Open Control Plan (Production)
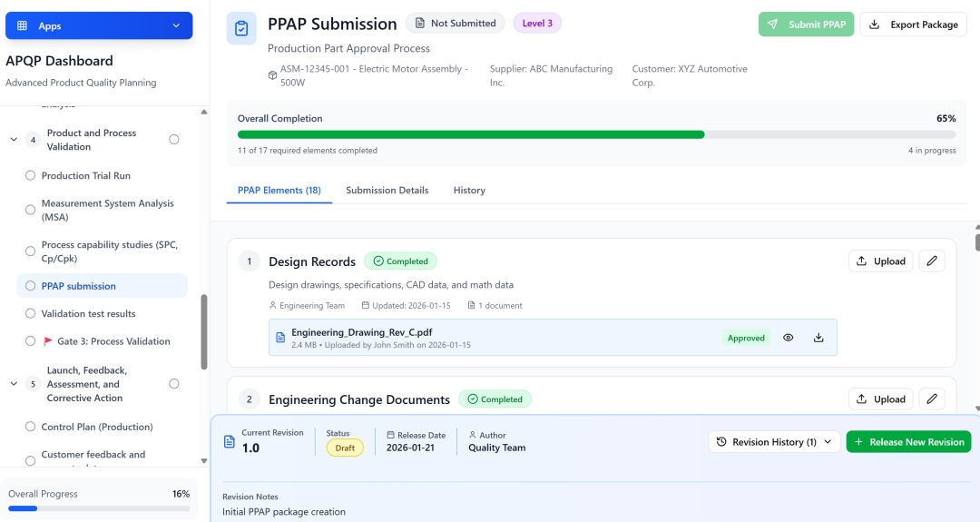 pyautogui.click(x=97, y=427)
